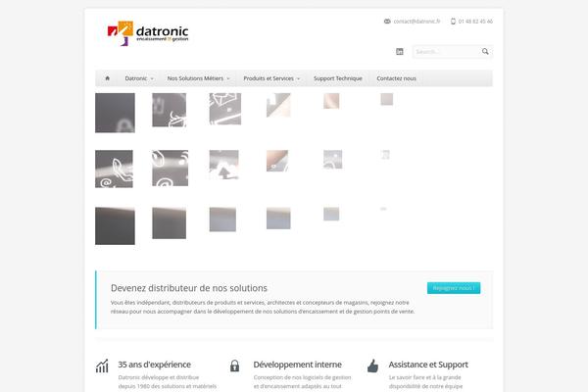Click the Datronic logo

148,33
